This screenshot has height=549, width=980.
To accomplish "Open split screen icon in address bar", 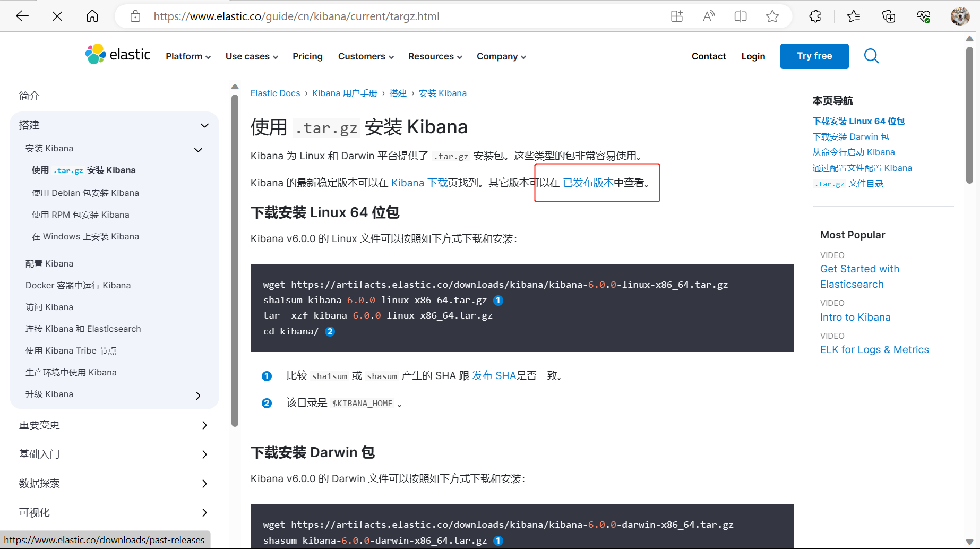I will (x=741, y=16).
